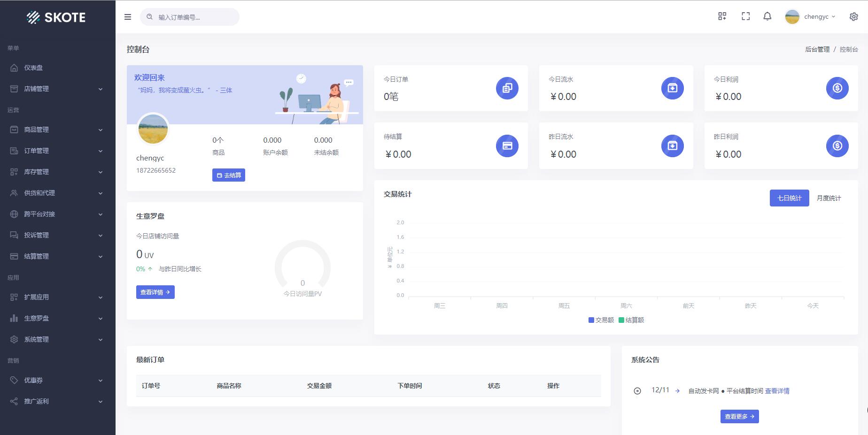This screenshot has height=435, width=868.
Task: Open the notifications bell icon
Action: pyautogui.click(x=767, y=16)
